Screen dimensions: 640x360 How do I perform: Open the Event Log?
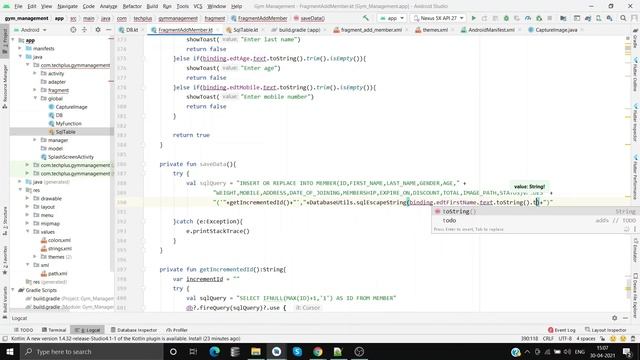562,330
